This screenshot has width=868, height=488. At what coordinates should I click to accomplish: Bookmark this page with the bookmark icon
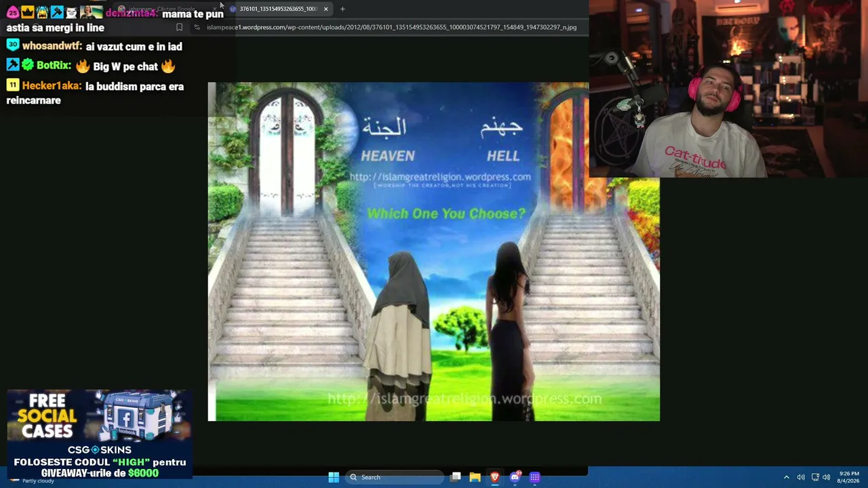click(179, 27)
